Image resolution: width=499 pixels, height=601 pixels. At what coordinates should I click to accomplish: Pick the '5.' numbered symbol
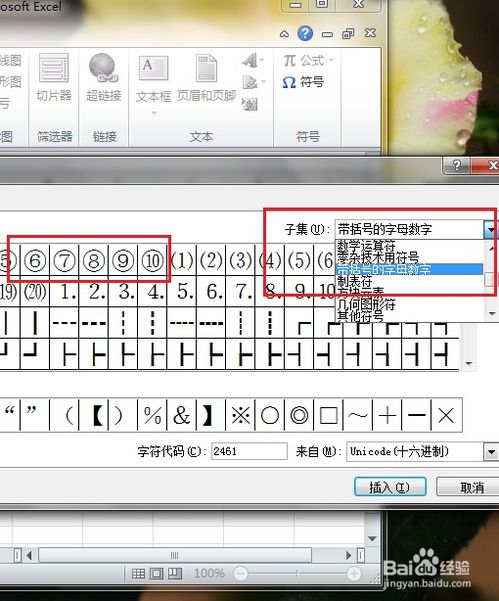(x=182, y=291)
